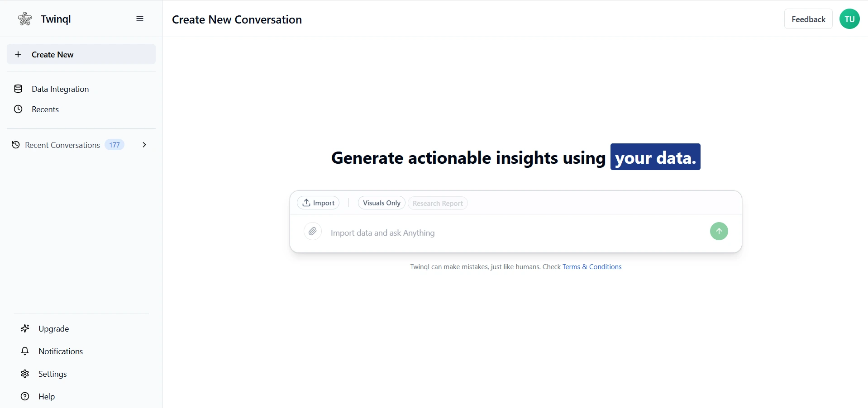The image size is (868, 408).
Task: Open the hamburger menu to collapse sidebar
Action: 139,19
